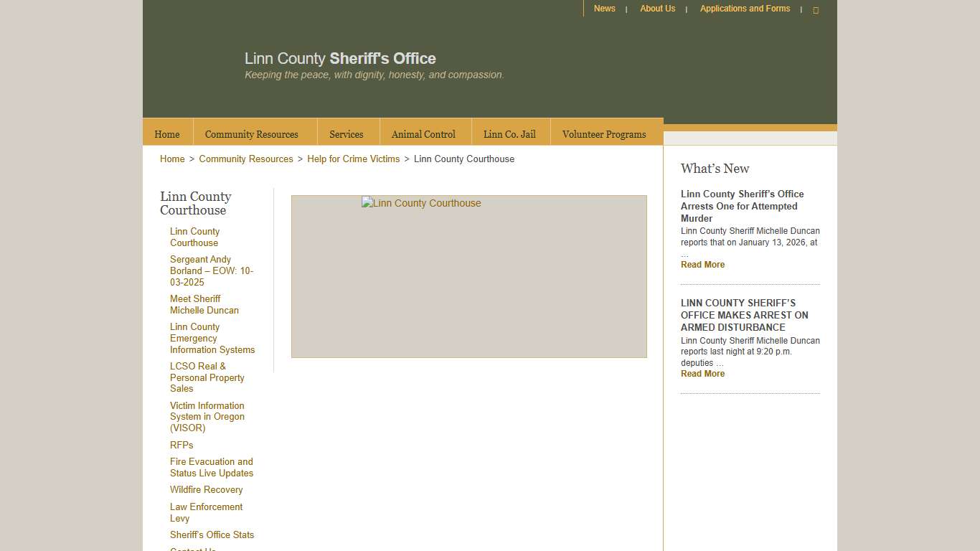Visit Fire Evacuation and Status Live Updates
The width and height of the screenshot is (980, 551).
click(x=211, y=467)
